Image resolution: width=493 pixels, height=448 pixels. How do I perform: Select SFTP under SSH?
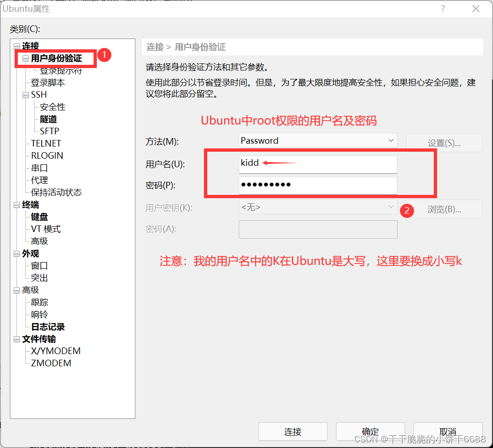coord(49,131)
